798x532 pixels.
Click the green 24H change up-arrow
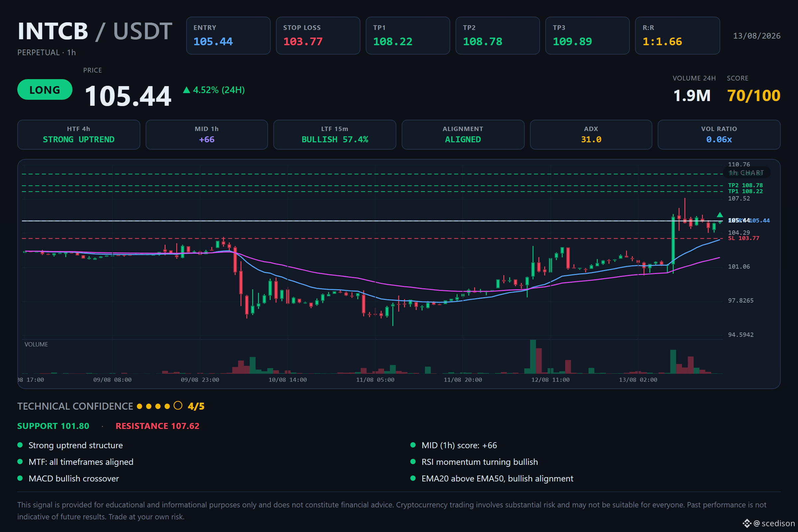186,90
